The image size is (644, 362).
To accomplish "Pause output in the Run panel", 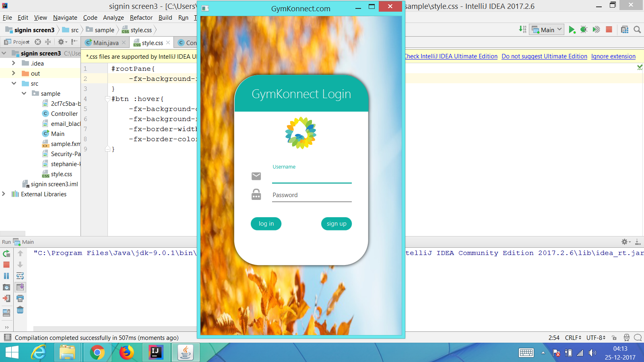I will tap(6, 276).
